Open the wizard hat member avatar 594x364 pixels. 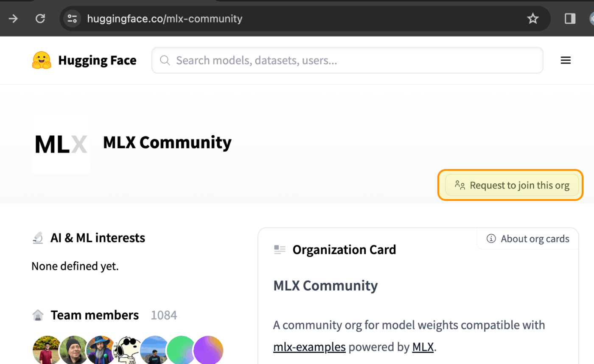100,350
